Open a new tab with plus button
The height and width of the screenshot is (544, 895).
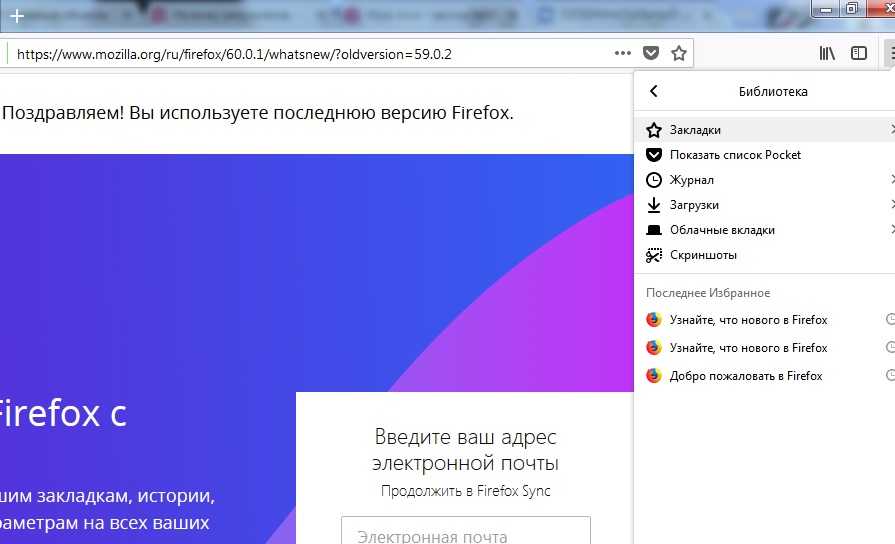17,16
